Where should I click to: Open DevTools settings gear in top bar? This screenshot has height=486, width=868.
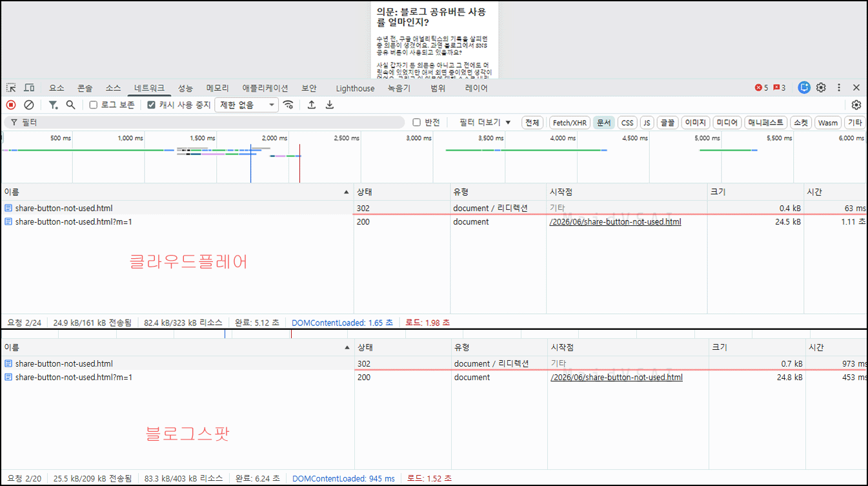822,88
